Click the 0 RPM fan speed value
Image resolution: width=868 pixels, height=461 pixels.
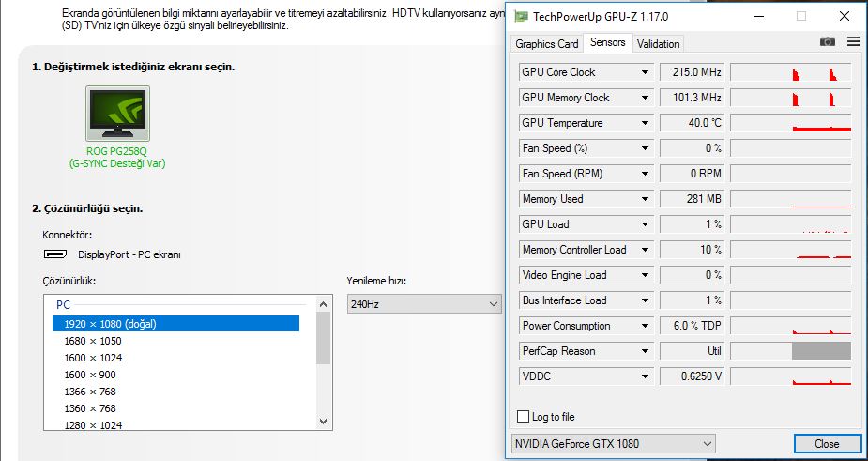tap(692, 174)
